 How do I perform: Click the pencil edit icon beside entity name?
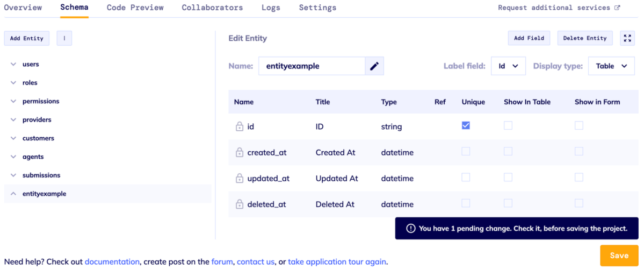[374, 66]
